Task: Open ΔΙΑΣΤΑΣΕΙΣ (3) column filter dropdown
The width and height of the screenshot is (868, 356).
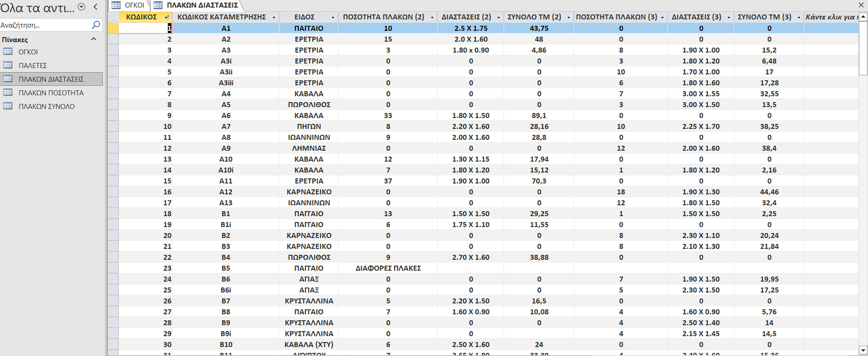Action: (x=729, y=17)
